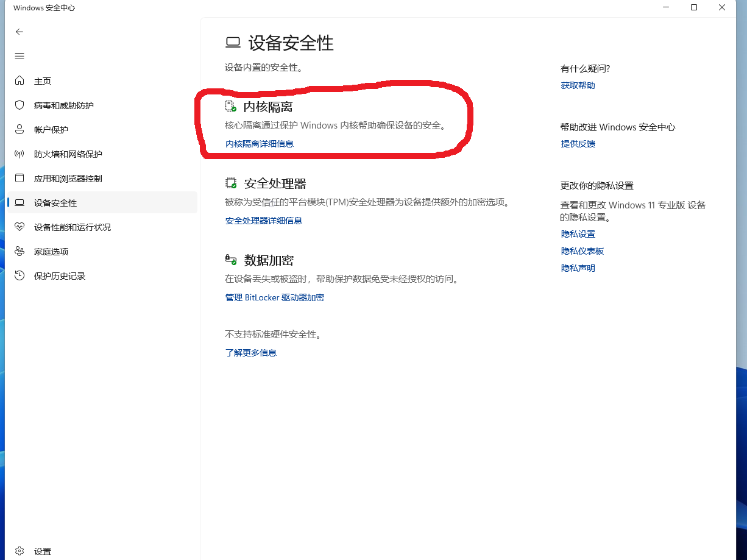Click the 内核隔离 chip icon
This screenshot has width=747, height=560.
(x=230, y=107)
